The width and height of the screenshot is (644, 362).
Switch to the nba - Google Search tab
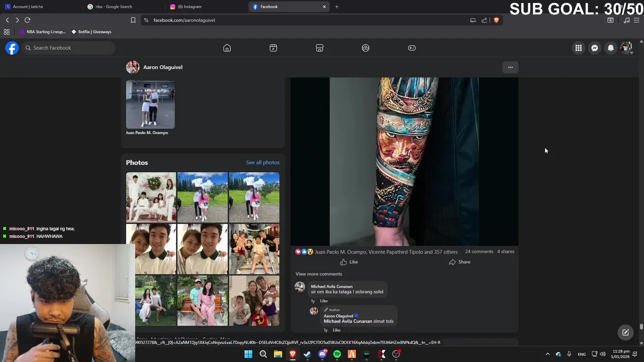point(123,7)
